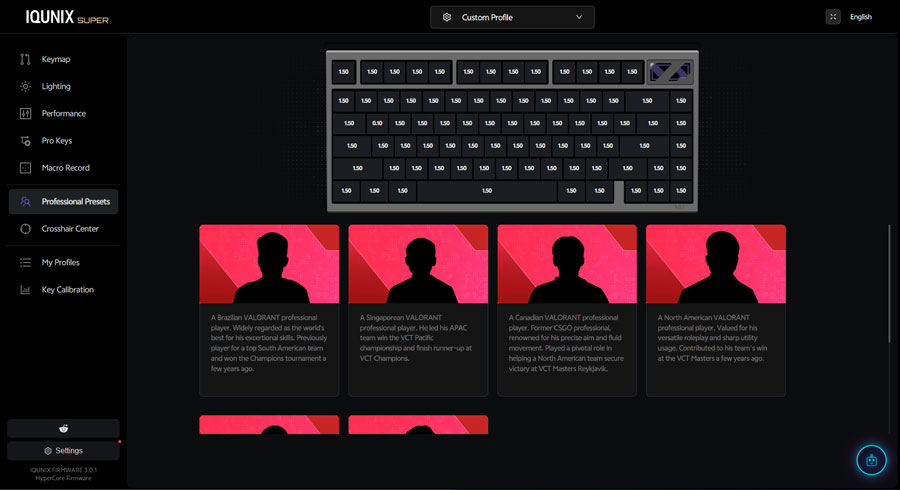900x490 pixels.
Task: Go to Lighting menu item
Action: pyautogui.click(x=63, y=86)
